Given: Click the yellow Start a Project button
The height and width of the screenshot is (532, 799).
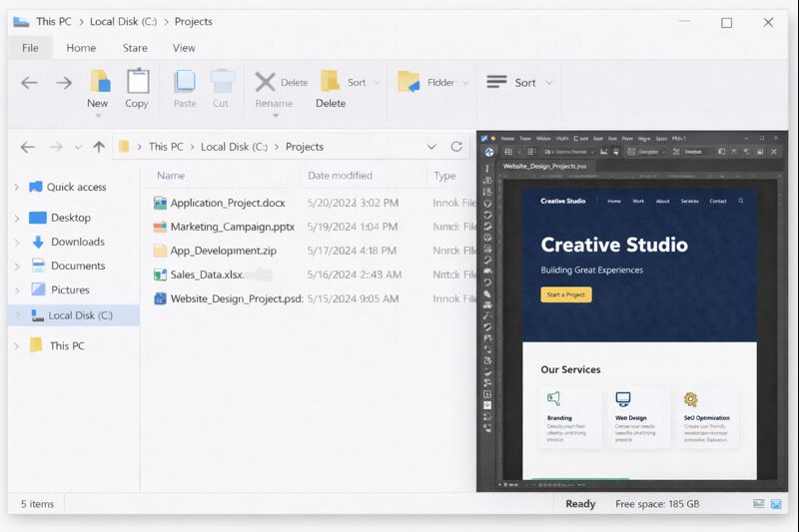Looking at the screenshot, I should coord(566,295).
